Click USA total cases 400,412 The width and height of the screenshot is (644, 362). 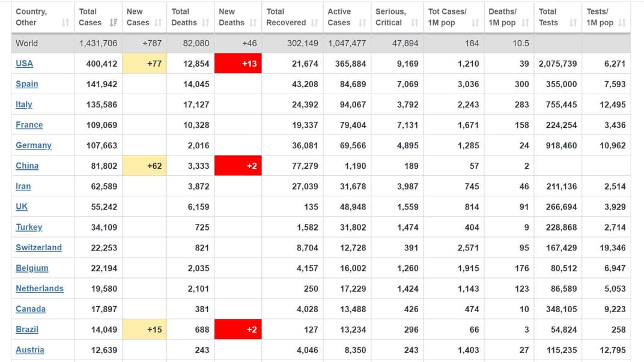click(102, 64)
